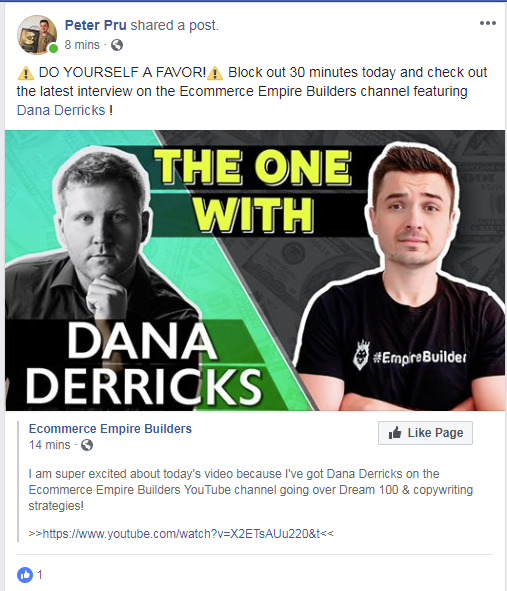View the reaction count of 1
The image size is (507, 591).
tap(40, 575)
